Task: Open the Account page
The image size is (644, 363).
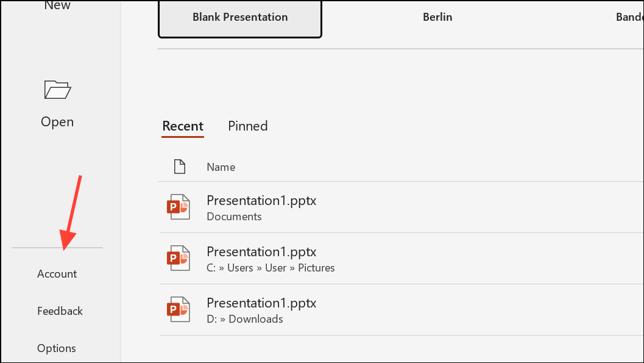Action: (57, 274)
